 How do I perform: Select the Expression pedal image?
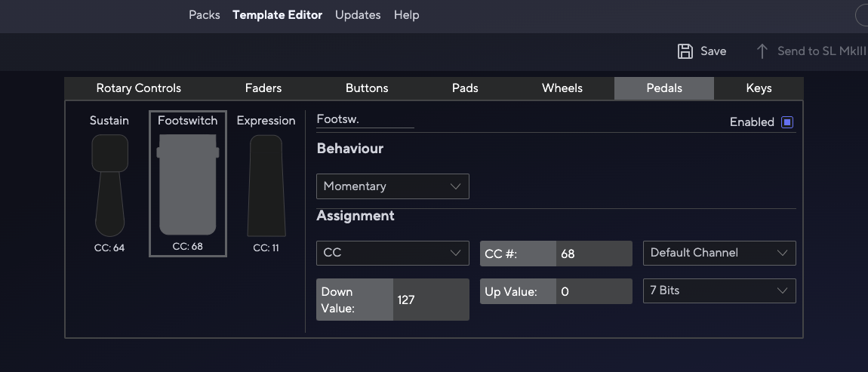(266, 186)
